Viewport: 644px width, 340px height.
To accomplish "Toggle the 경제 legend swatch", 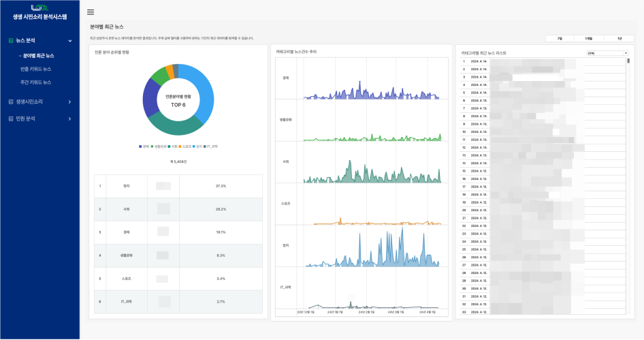I will tap(140, 146).
